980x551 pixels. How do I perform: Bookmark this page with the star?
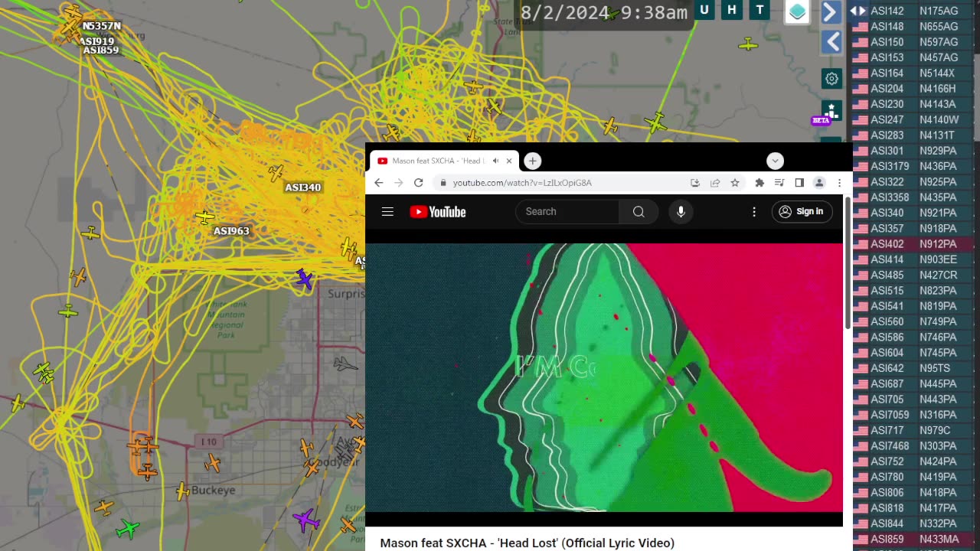(x=735, y=183)
